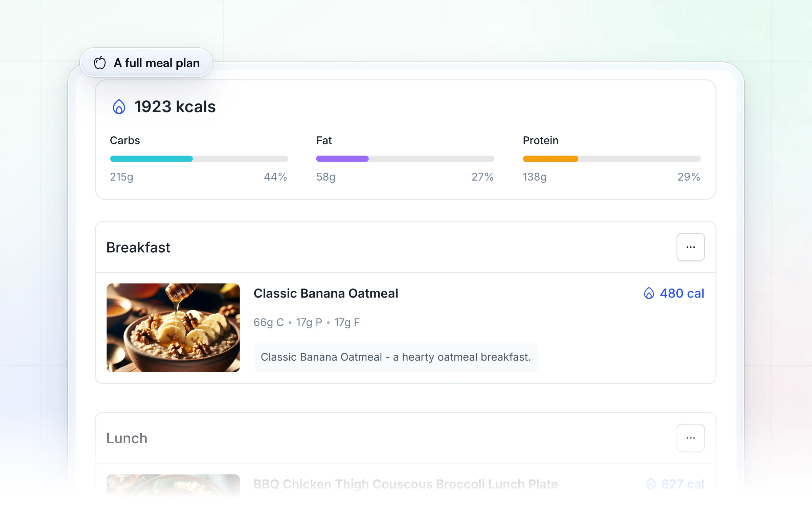
Task: Click the Carbs progress bar
Action: [199, 159]
